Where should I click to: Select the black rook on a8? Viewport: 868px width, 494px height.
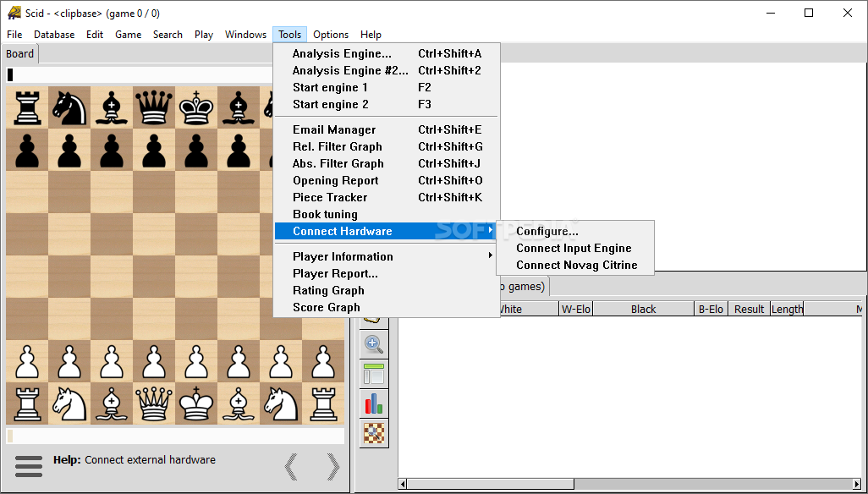[x=27, y=107]
